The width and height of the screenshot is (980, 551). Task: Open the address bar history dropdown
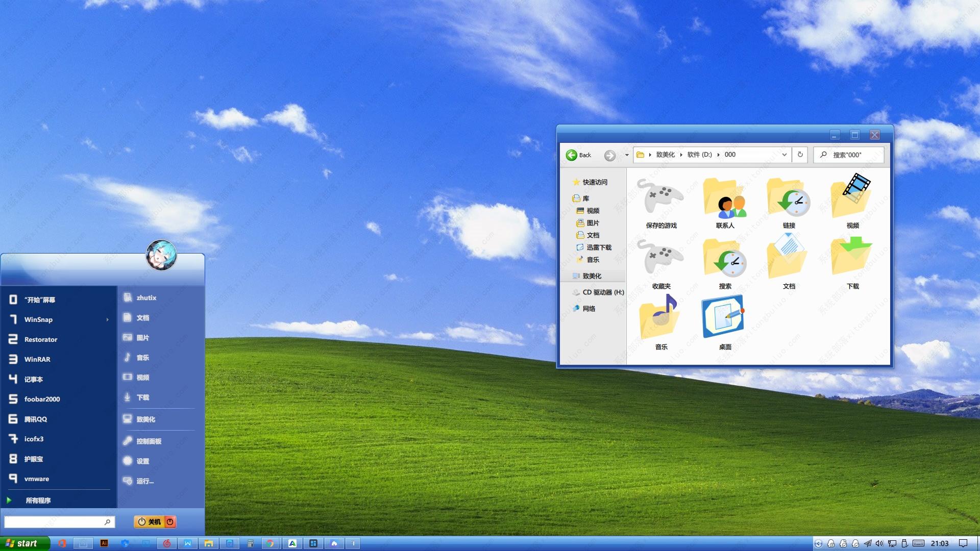(x=785, y=155)
